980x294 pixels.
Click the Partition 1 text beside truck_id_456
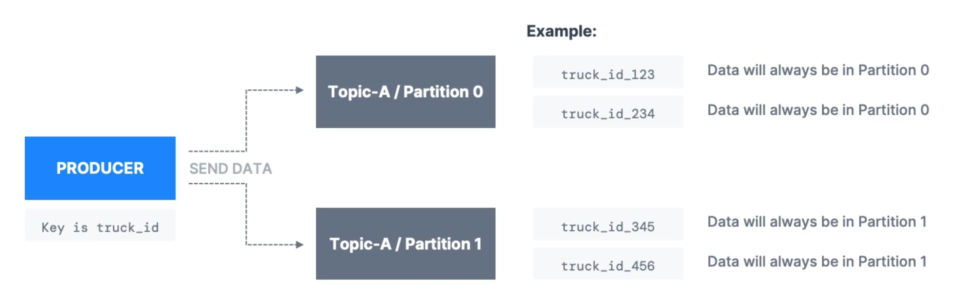coord(893,262)
